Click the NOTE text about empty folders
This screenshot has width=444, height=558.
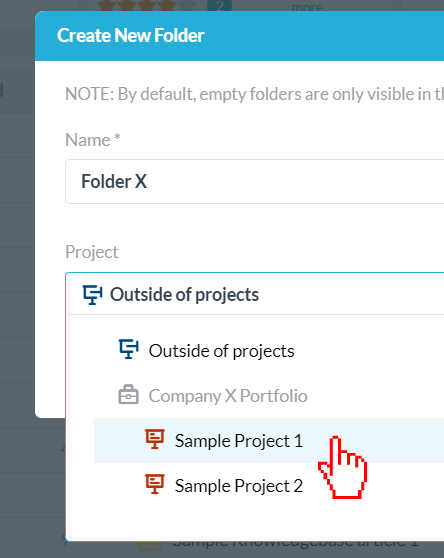pyautogui.click(x=255, y=94)
